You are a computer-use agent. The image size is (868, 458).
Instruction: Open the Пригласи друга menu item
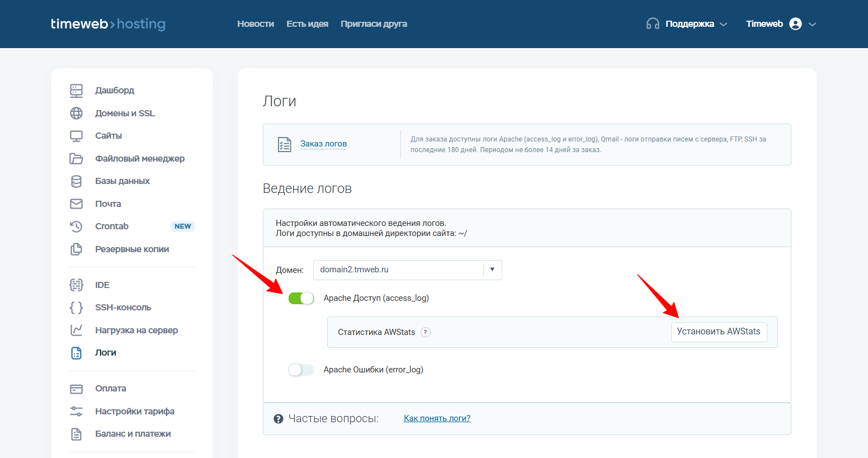click(x=374, y=24)
